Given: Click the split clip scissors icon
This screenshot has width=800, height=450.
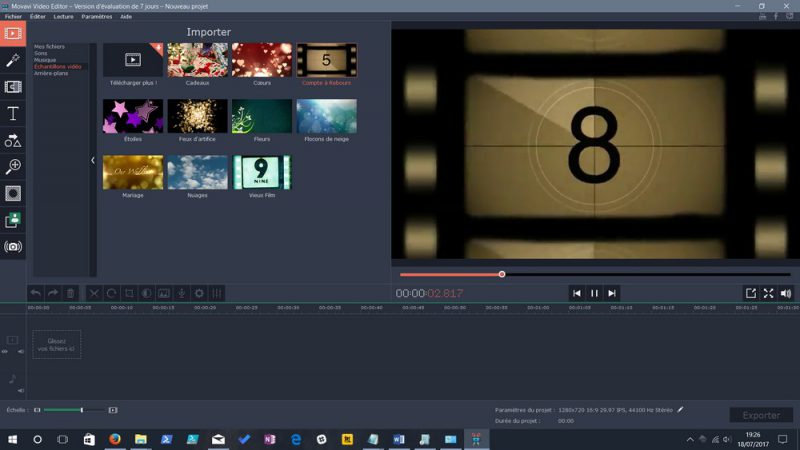Looking at the screenshot, I should point(94,293).
